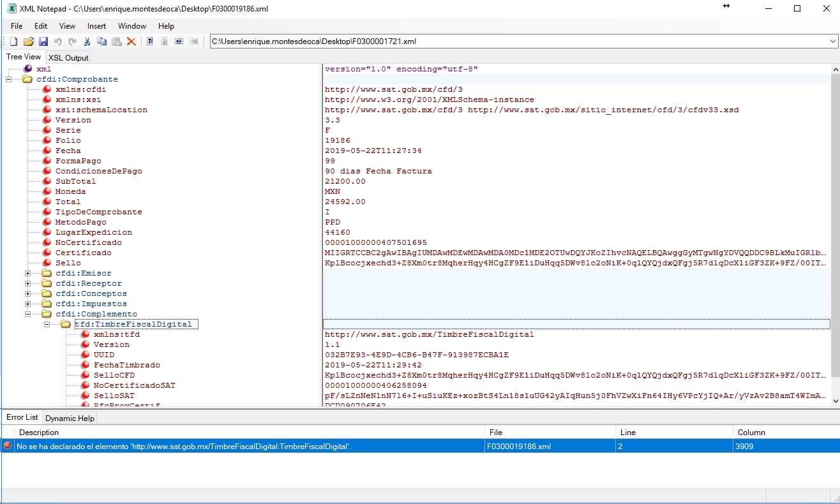The image size is (840, 504).
Task: Sort errors by the Column column header
Action: point(786,432)
